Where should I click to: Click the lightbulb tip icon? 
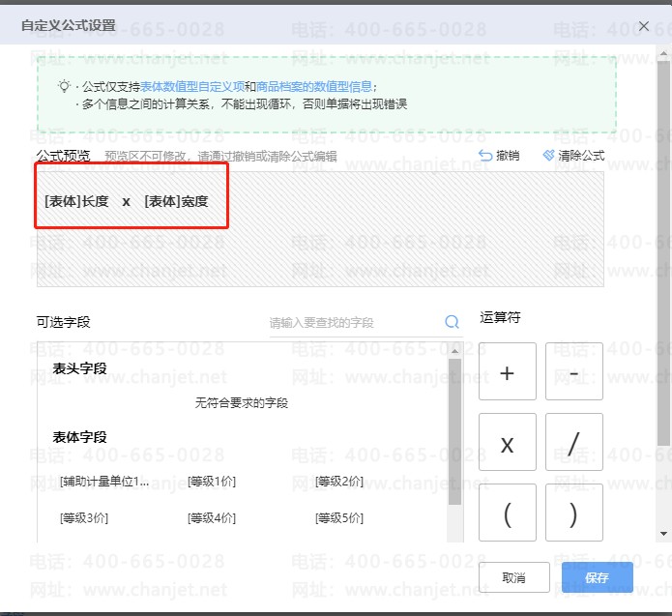64,86
